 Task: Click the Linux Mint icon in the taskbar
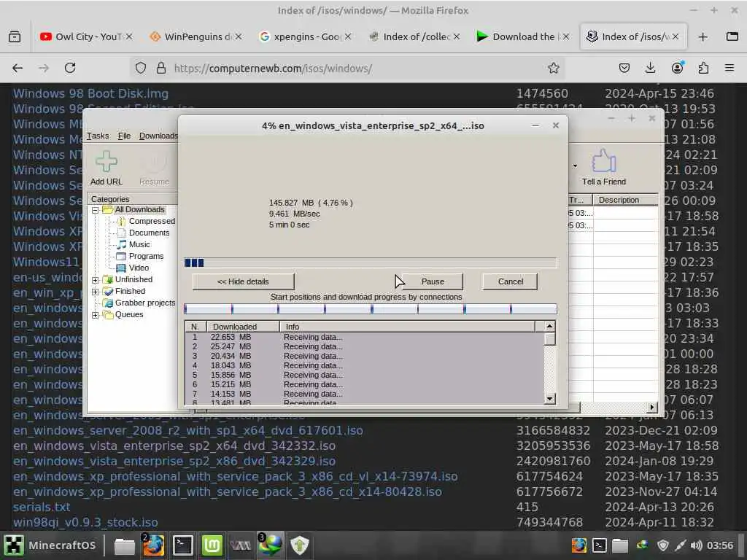click(x=212, y=545)
